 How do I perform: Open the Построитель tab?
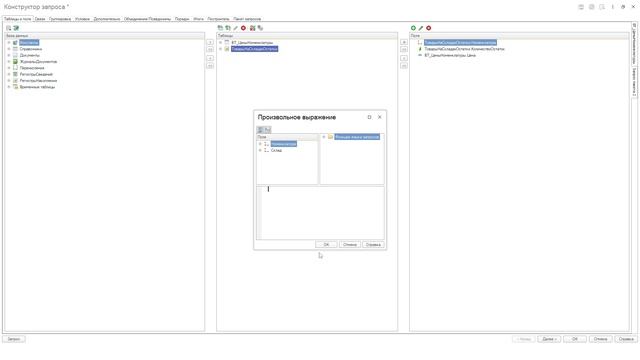(218, 19)
